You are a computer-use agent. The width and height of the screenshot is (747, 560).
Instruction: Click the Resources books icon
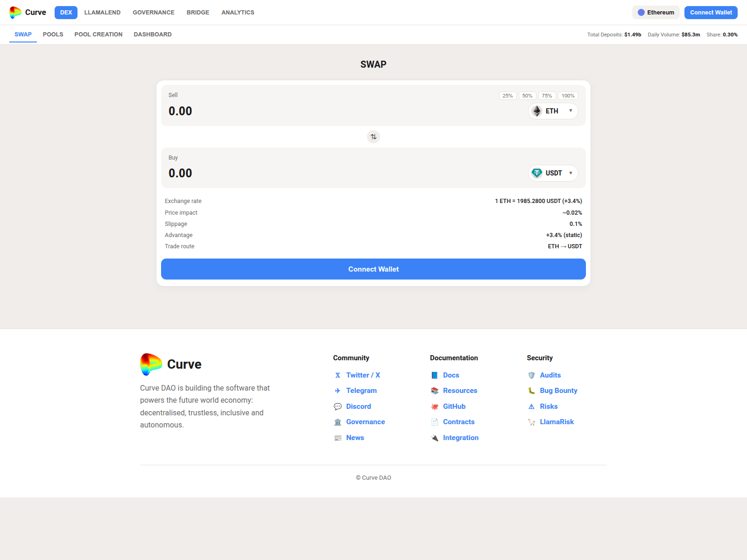coord(435,391)
